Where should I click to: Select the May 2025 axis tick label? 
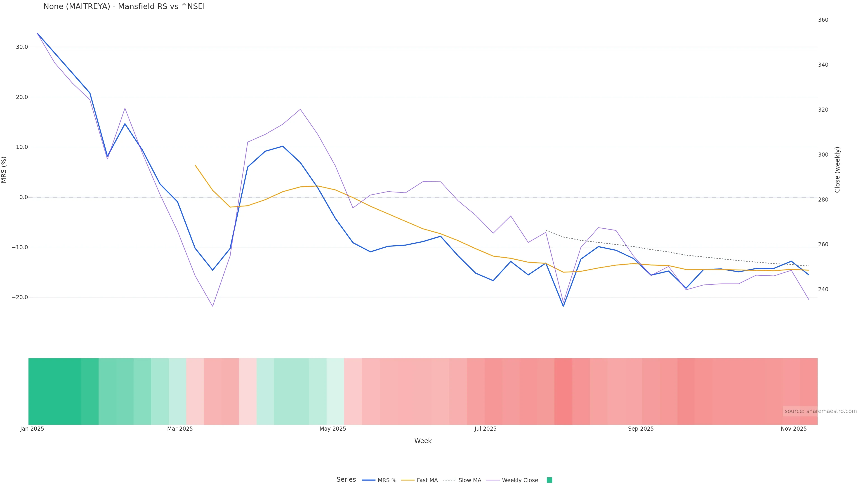(x=333, y=429)
